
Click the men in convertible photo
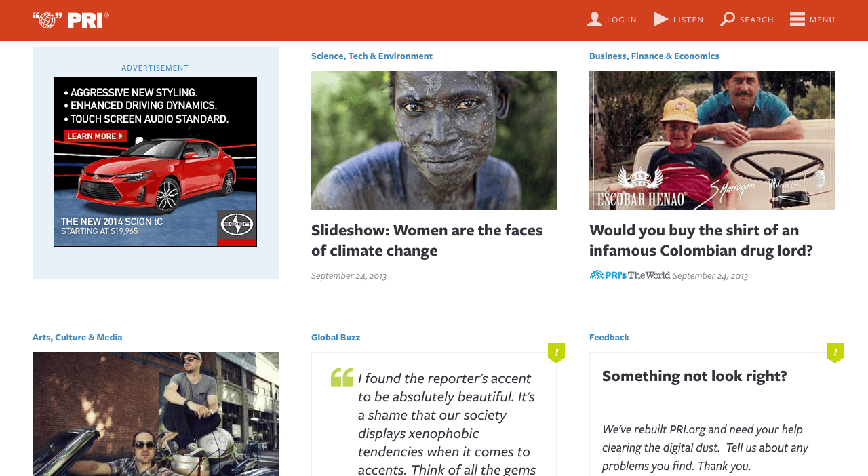click(155, 414)
